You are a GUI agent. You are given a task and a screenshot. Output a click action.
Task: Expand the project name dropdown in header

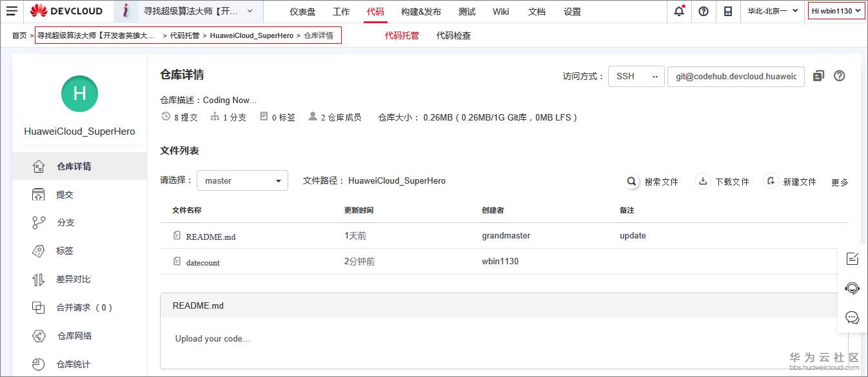[250, 11]
